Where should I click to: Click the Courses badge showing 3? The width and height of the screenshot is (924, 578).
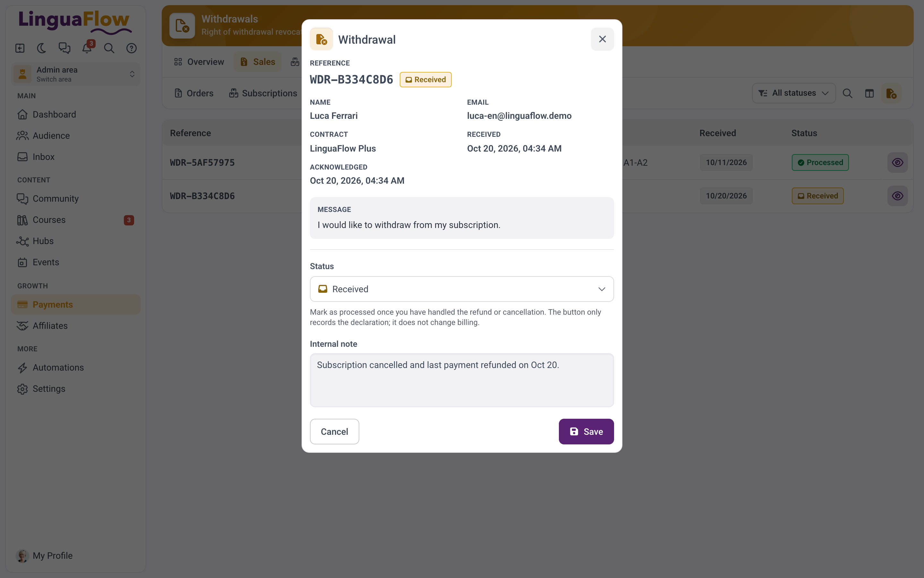(x=129, y=220)
